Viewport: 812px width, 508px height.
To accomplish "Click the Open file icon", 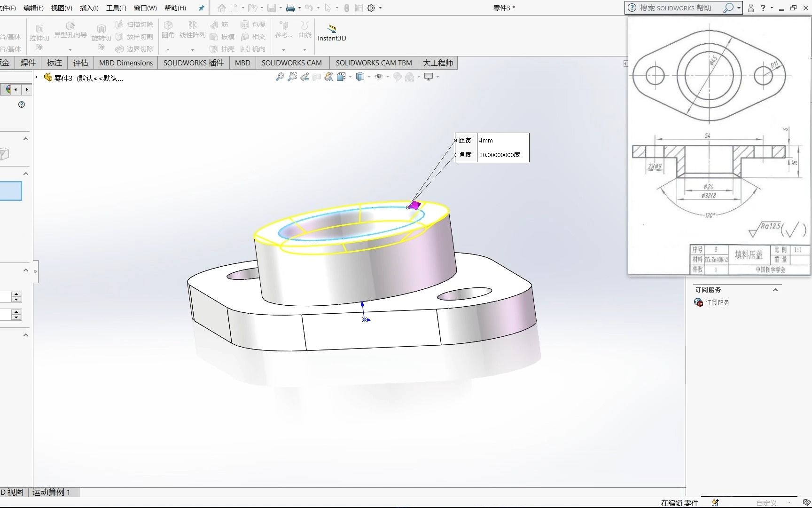I will [x=252, y=8].
